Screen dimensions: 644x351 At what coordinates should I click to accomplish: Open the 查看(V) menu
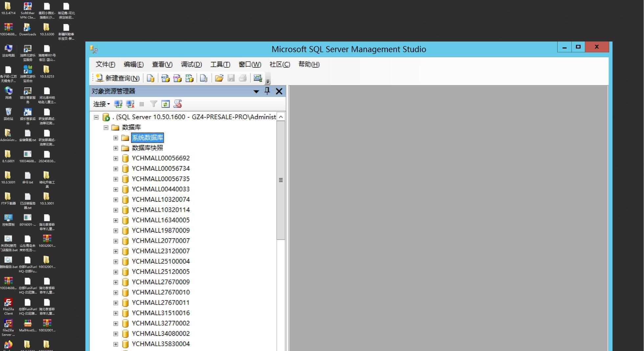point(162,64)
